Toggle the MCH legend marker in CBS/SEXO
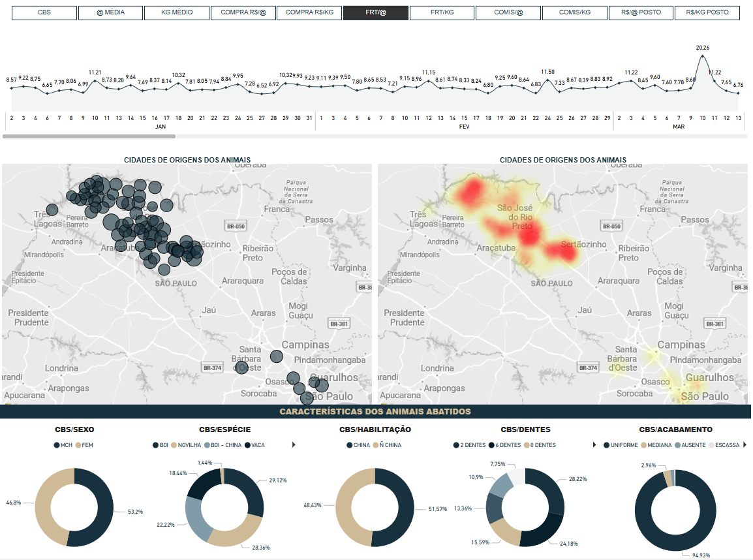753x560 pixels. (x=56, y=445)
